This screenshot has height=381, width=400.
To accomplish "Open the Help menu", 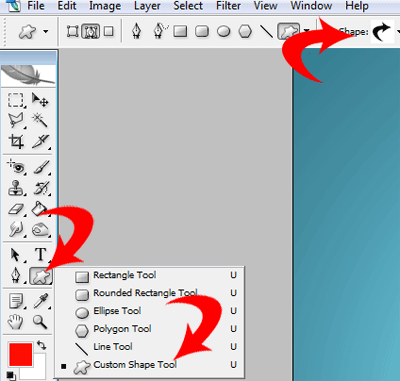I will (x=357, y=6).
